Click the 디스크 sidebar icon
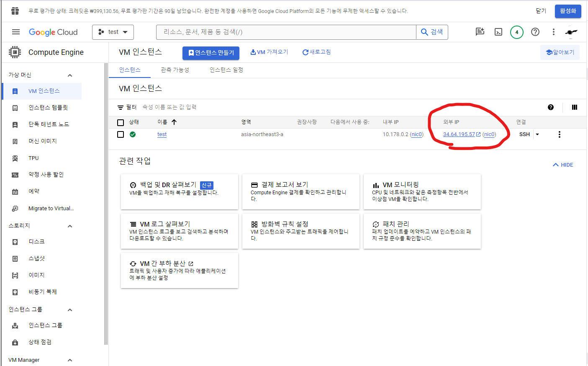Screen dimensions: 588x366 coord(15,242)
